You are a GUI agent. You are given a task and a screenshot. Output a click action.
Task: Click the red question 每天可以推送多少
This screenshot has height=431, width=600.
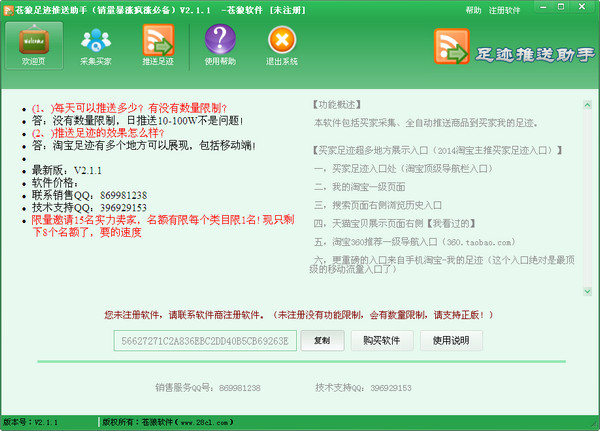coord(129,108)
